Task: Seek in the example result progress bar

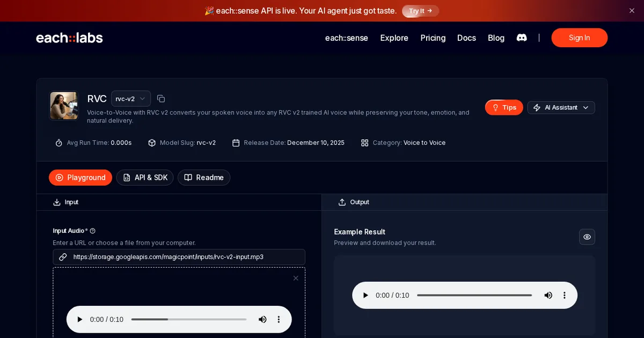Action: pyautogui.click(x=474, y=295)
